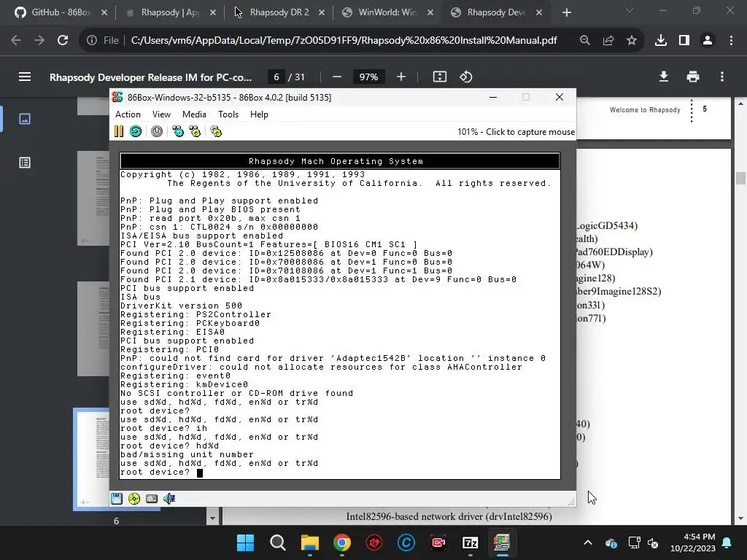Viewport: 747px width, 560px height.
Task: Open File Explorer from the taskbar
Action: pyautogui.click(x=309, y=542)
